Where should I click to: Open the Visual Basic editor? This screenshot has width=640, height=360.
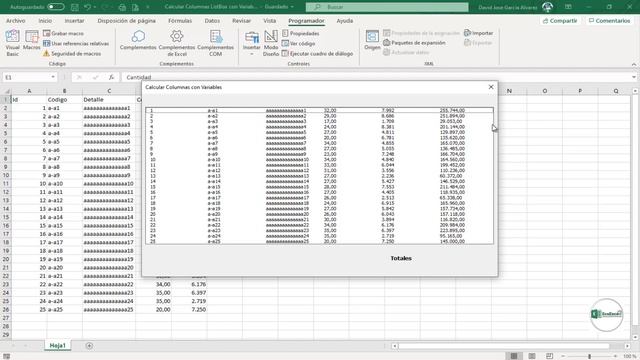point(13,42)
